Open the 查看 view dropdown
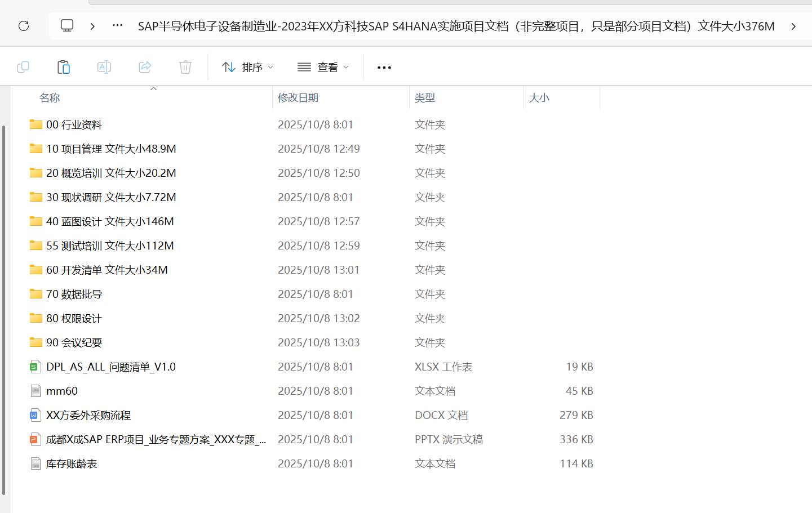This screenshot has width=812, height=513. click(323, 68)
